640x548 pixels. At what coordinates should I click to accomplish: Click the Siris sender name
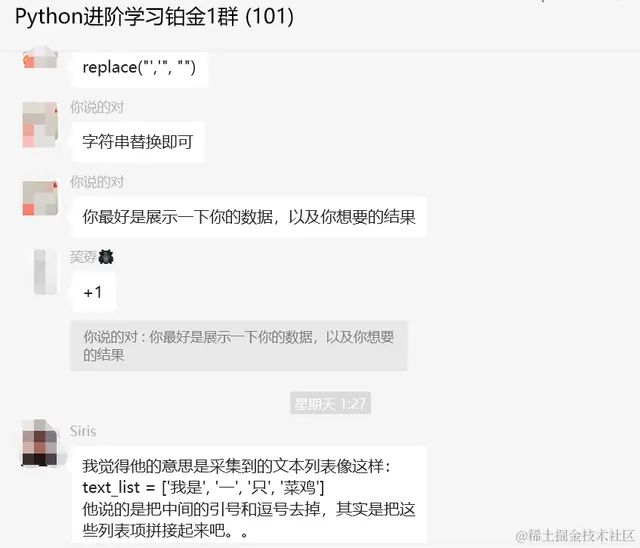coord(83,431)
